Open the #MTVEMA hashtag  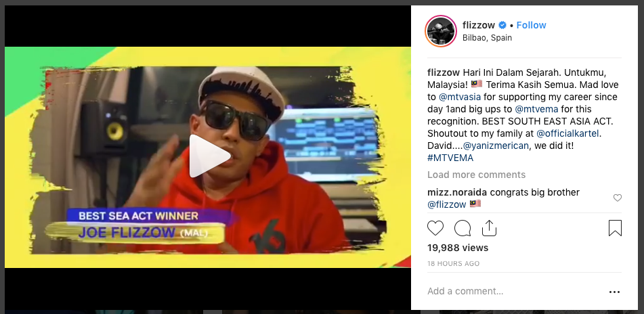pyautogui.click(x=450, y=158)
